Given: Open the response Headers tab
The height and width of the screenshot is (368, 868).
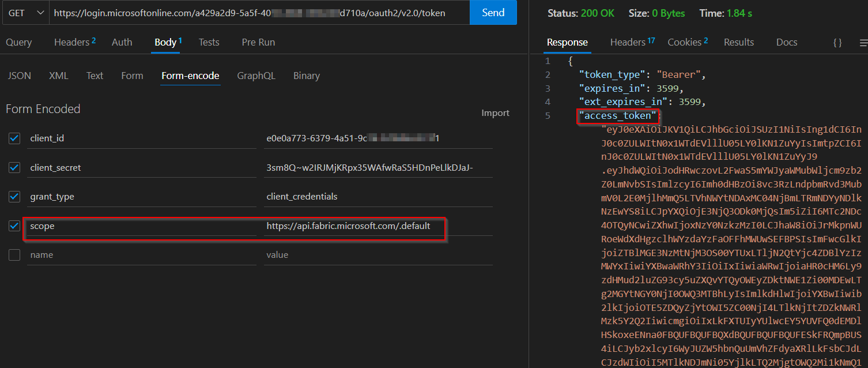Looking at the screenshot, I should point(632,42).
